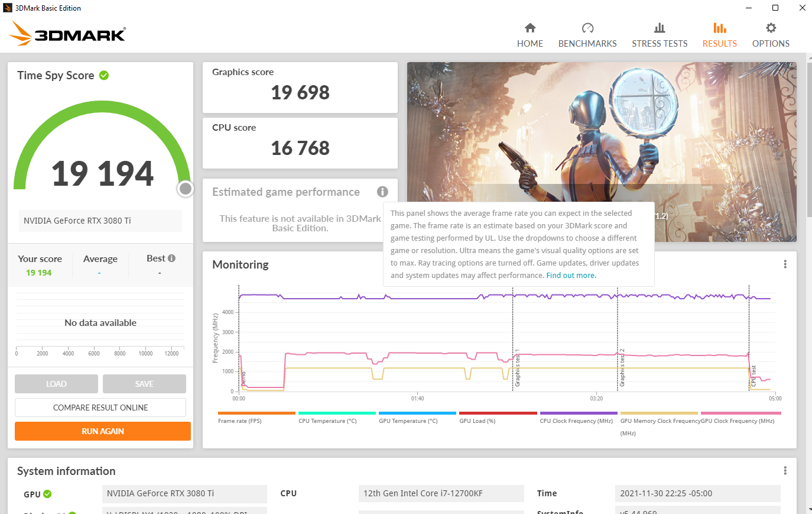Click Compare Result Online button

100,408
